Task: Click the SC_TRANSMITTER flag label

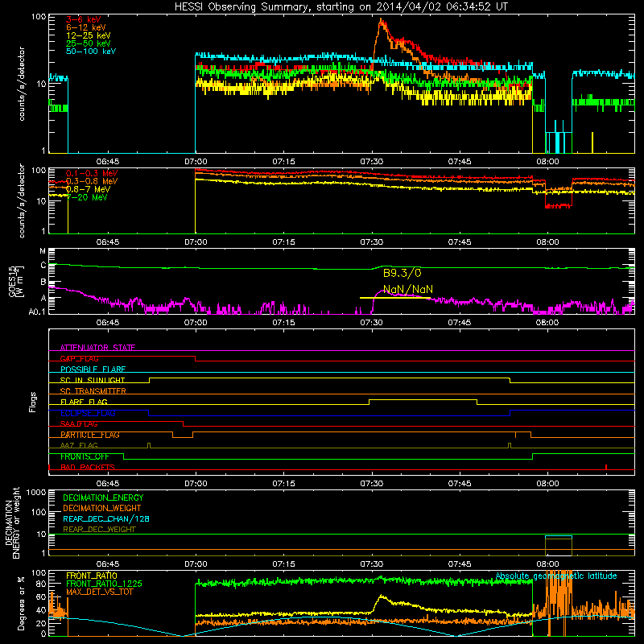Action: [x=93, y=391]
